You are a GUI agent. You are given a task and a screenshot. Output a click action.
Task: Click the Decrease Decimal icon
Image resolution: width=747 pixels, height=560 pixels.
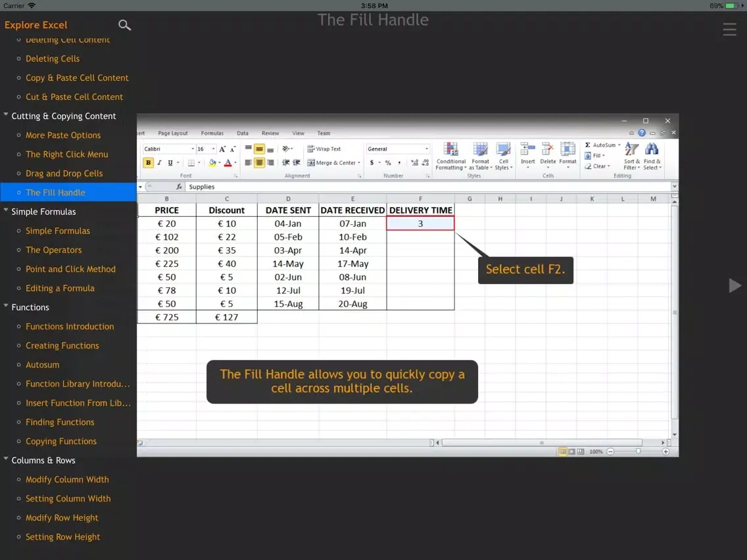425,163
